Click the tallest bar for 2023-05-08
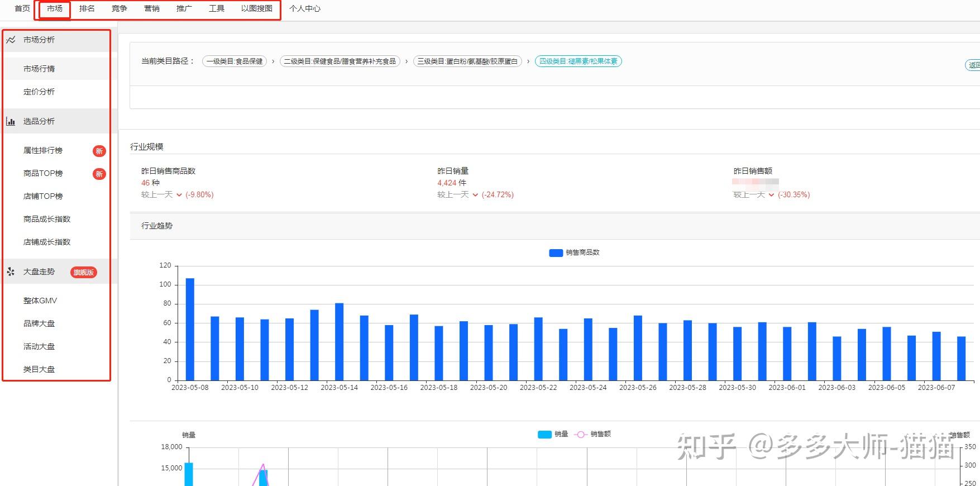This screenshot has height=486, width=980. pyautogui.click(x=190, y=329)
